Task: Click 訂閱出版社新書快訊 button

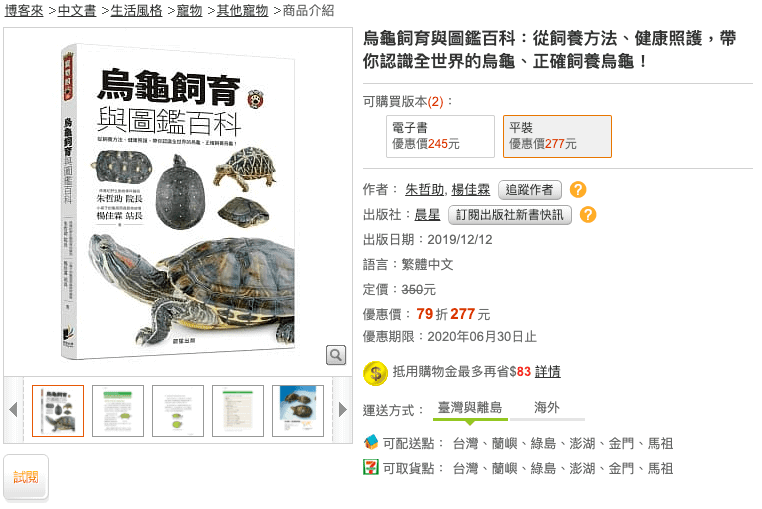Action: coord(509,215)
